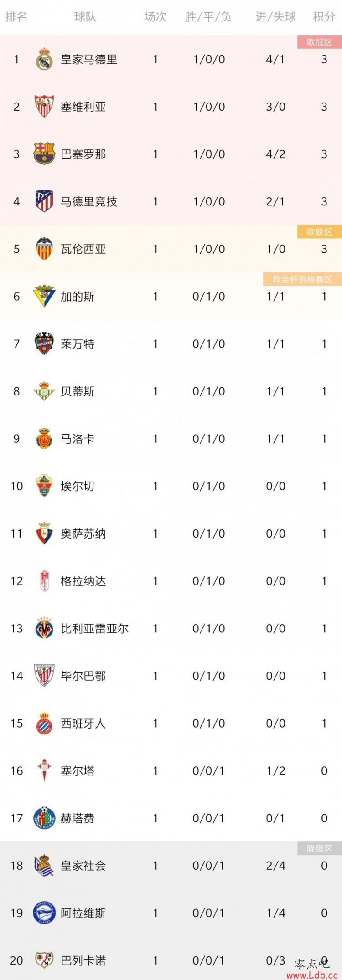Click the 欧会杯资格赛区 zone tag
342x980 pixels.
click(302, 279)
